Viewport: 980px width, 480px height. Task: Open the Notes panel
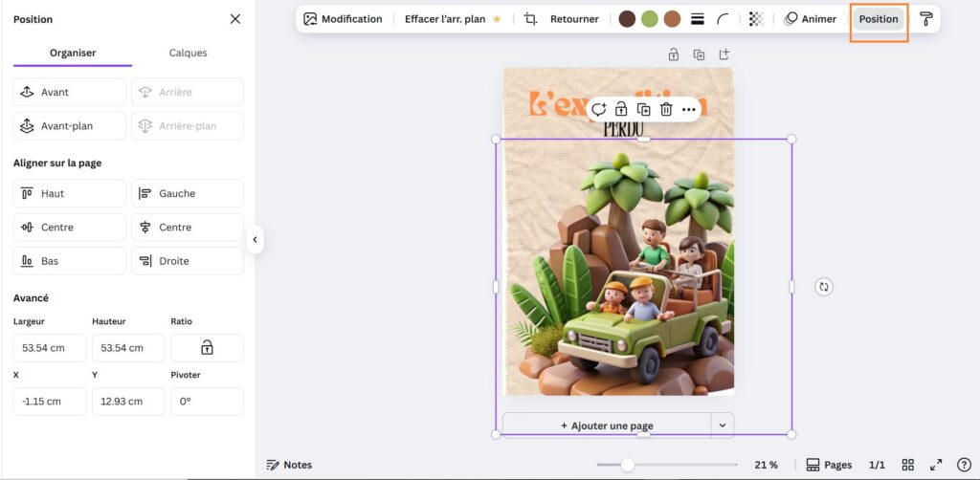point(289,465)
